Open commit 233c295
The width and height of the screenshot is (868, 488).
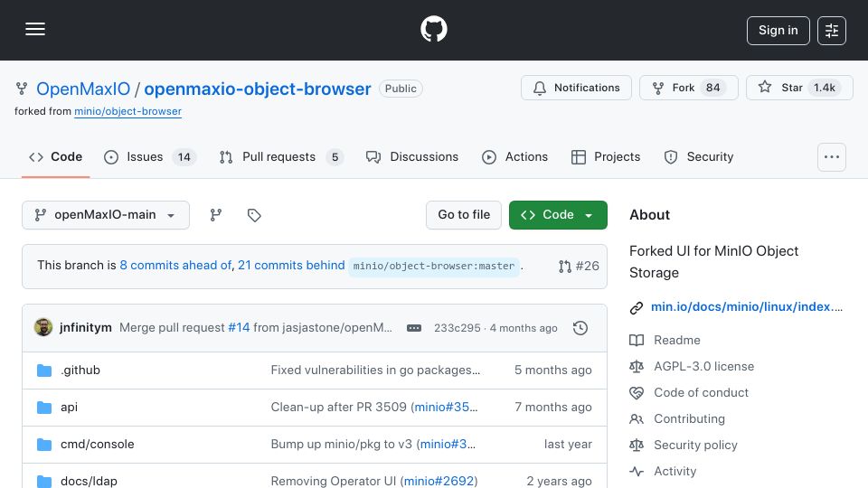click(458, 328)
